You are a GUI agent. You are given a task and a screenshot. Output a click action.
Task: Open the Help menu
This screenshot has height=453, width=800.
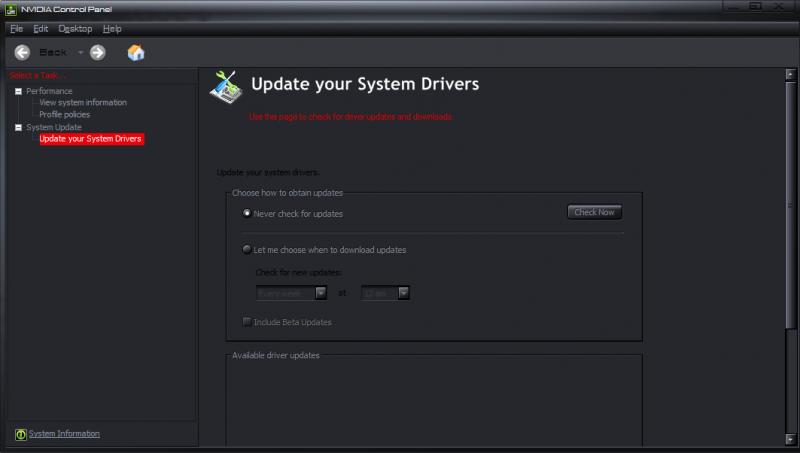click(112, 29)
